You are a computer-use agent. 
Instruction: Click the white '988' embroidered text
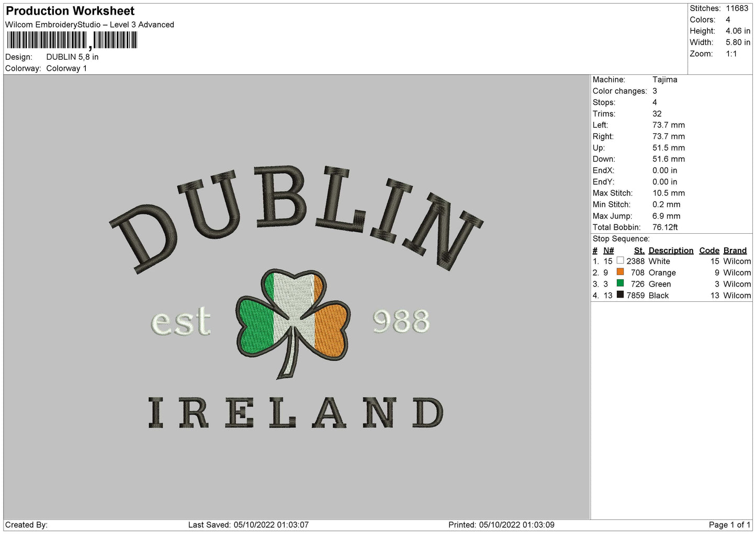(x=401, y=321)
